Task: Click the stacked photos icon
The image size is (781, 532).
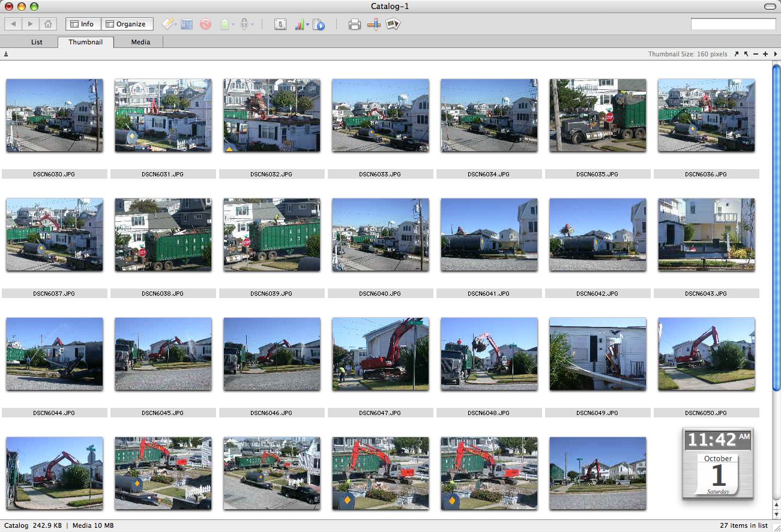Action: click(393, 25)
